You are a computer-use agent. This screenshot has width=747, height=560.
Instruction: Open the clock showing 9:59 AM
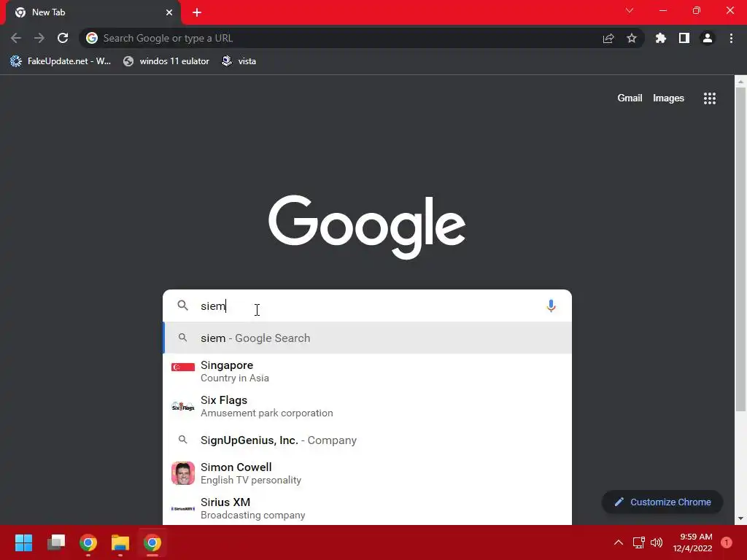coord(692,542)
